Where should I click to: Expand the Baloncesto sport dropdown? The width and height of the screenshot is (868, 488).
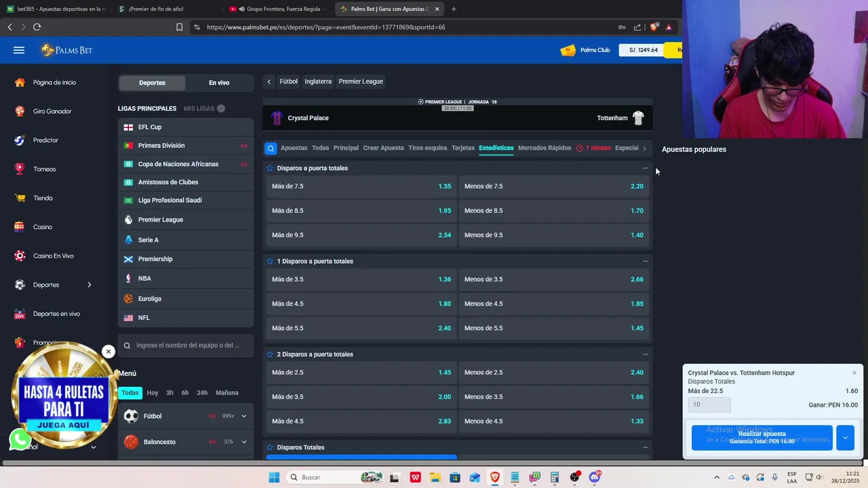tap(243, 442)
